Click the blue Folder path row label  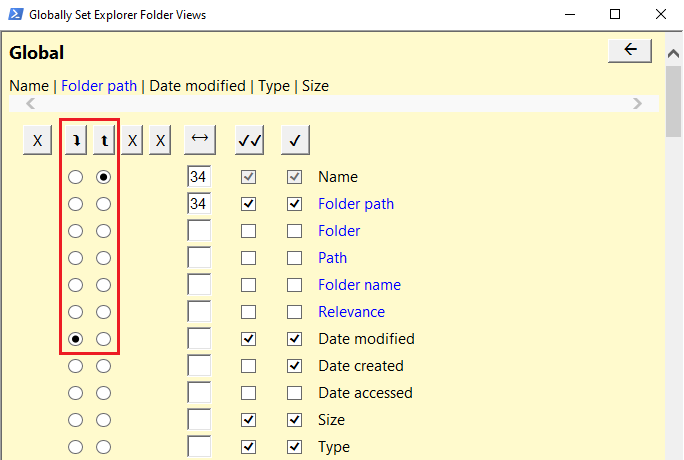[x=356, y=204]
